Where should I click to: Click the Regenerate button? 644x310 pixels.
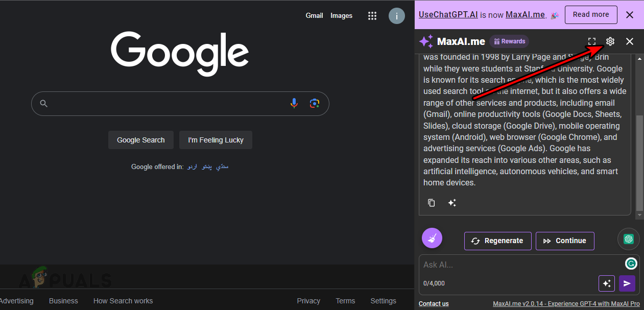click(x=497, y=241)
